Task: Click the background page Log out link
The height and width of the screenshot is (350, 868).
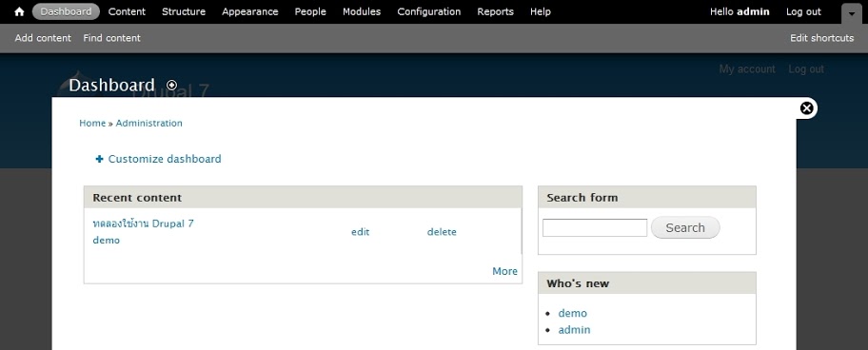Action: point(806,69)
